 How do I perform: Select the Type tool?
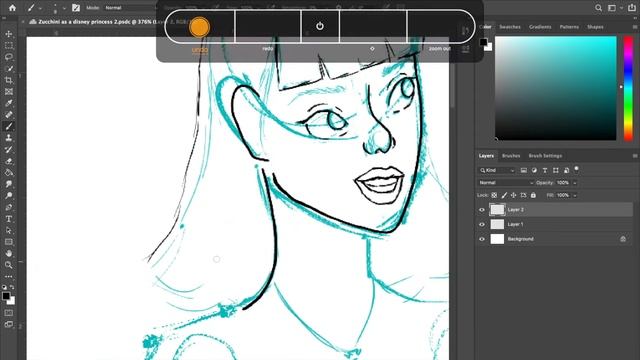(x=9, y=219)
